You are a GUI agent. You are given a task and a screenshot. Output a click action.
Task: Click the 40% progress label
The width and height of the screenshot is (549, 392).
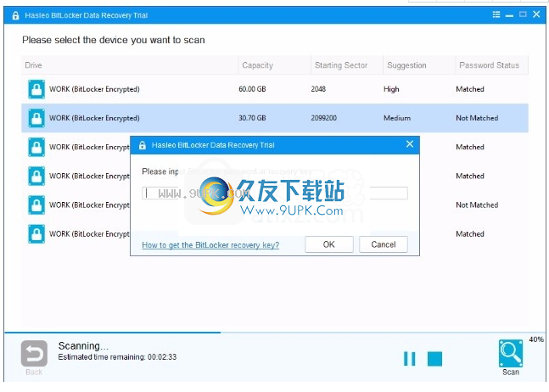click(x=536, y=339)
